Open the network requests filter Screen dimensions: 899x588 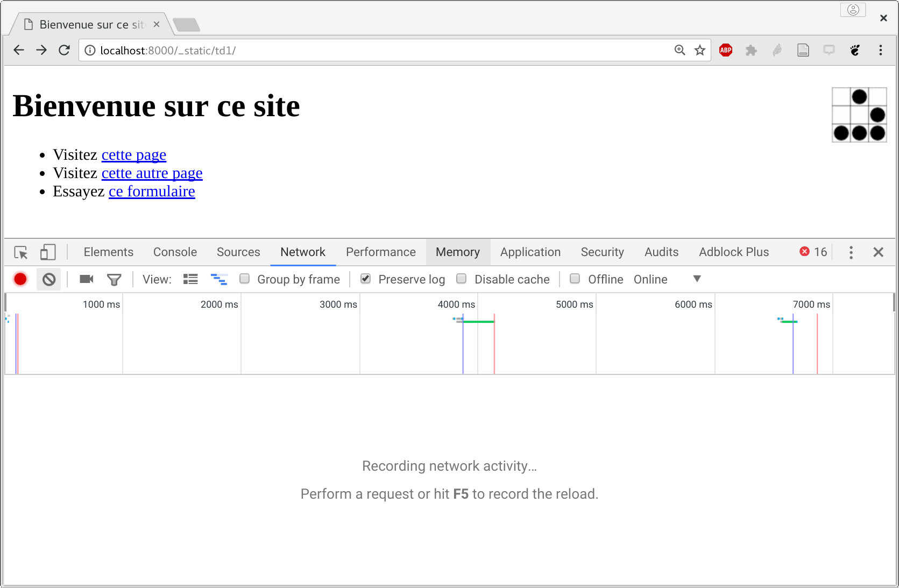pos(114,279)
